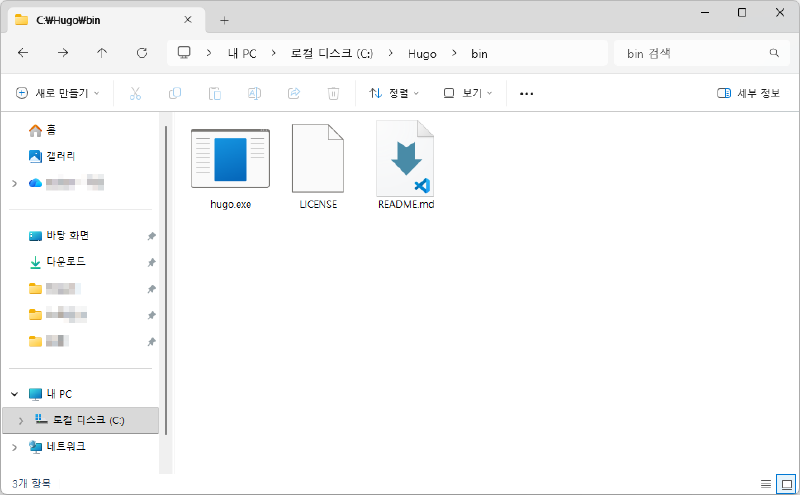This screenshot has width=800, height=495.
Task: Click the README.md file name label
Action: 406,204
